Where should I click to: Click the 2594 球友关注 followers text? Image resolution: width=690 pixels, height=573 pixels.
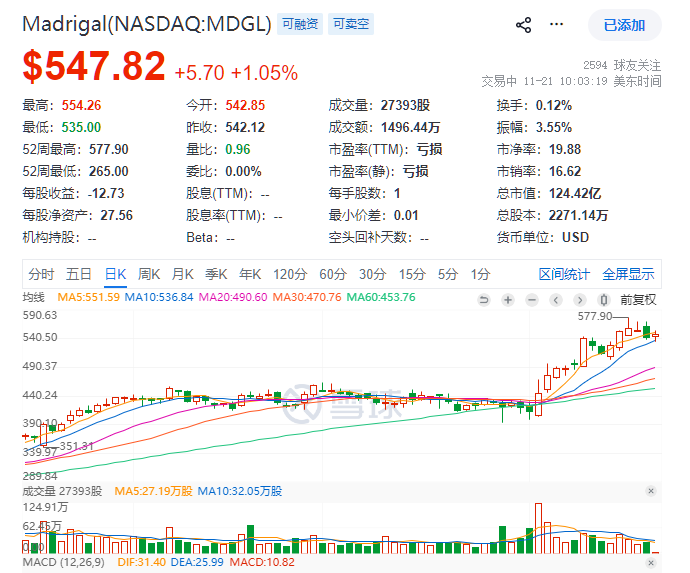[x=622, y=66]
